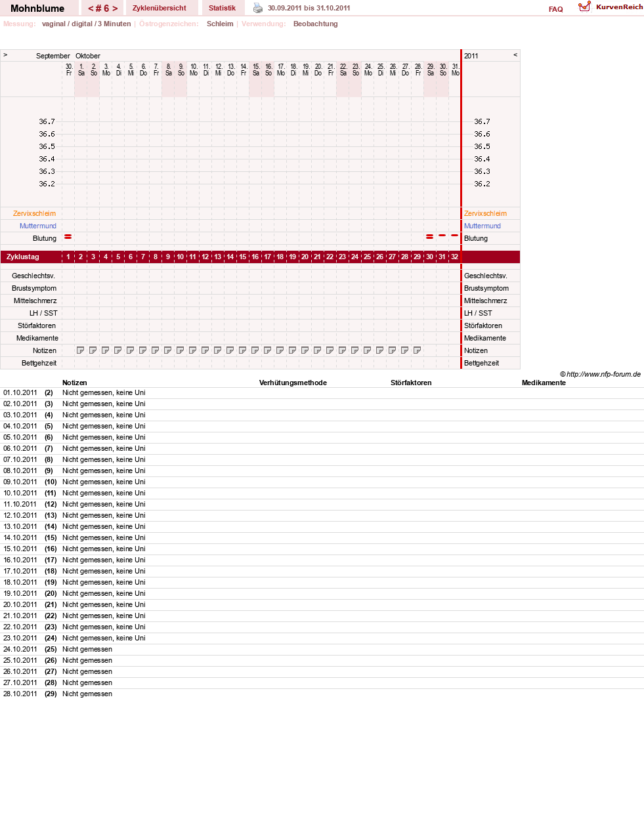Viewport: 644px width, 815px height.
Task: Click the date range '30.09.2011 bis 31.10.2011'
Action: click(x=309, y=9)
